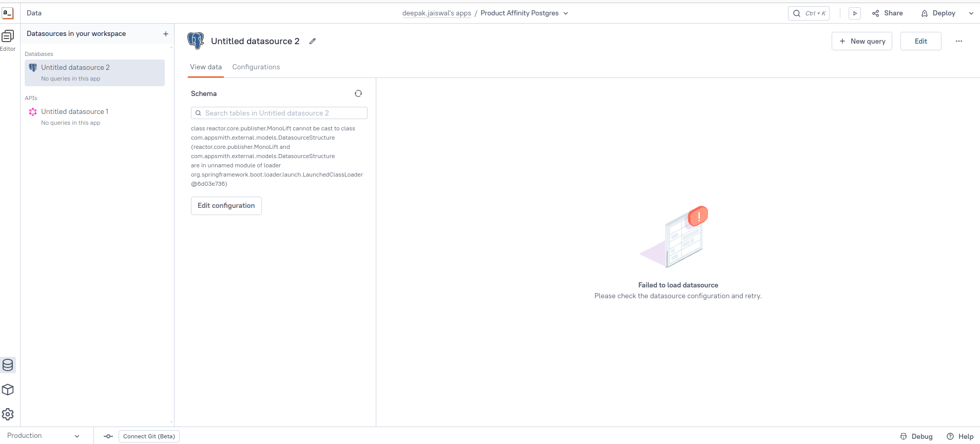980x444 pixels.
Task: Open Product Affinity Postgres app name dropdown
Action: pos(524,13)
